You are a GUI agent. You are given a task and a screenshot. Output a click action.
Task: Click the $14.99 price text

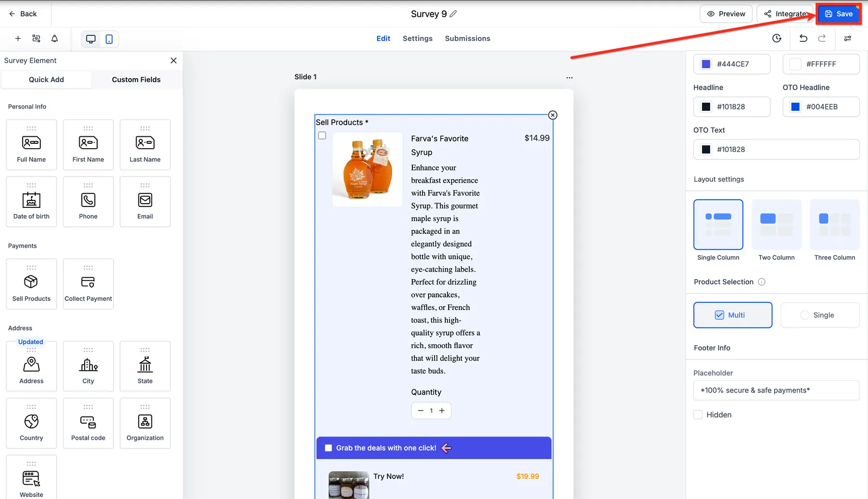[537, 138]
